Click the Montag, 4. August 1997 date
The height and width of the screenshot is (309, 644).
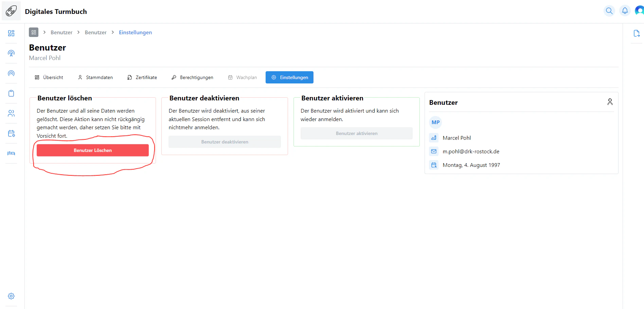[x=471, y=165]
